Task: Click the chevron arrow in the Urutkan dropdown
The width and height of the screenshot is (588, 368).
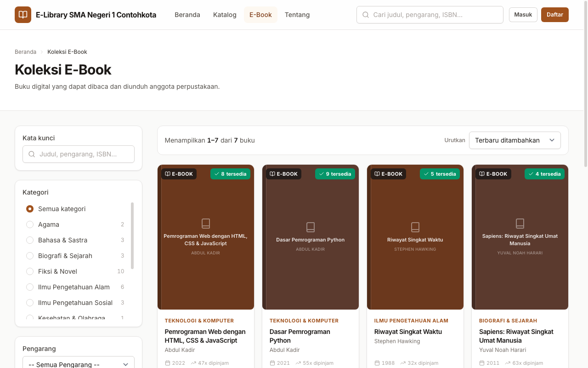Action: pos(552,140)
